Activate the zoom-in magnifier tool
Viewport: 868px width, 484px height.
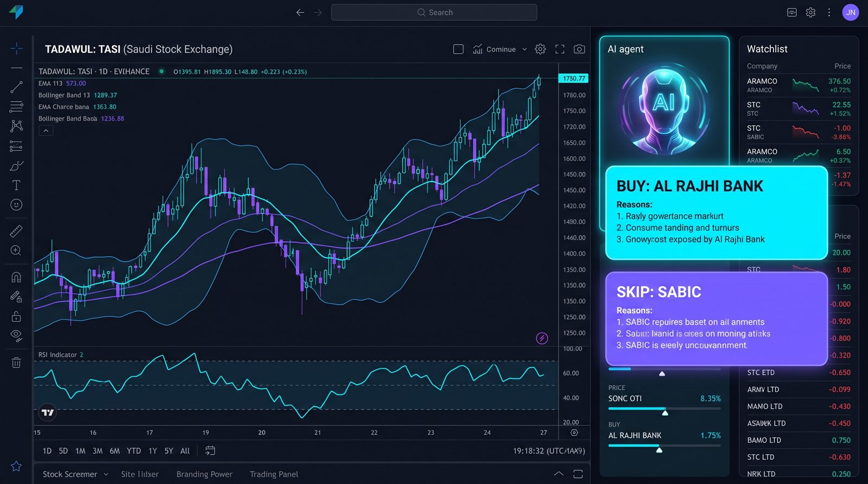point(16,250)
